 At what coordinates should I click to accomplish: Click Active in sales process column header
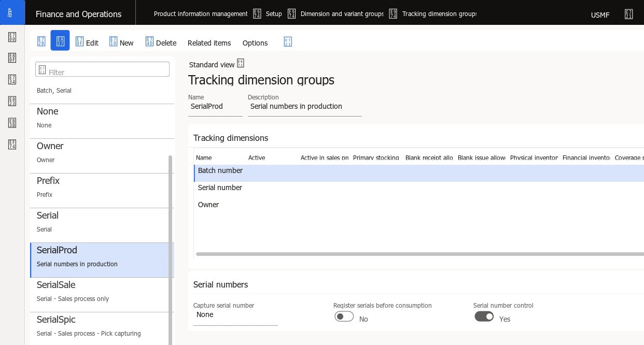324,157
